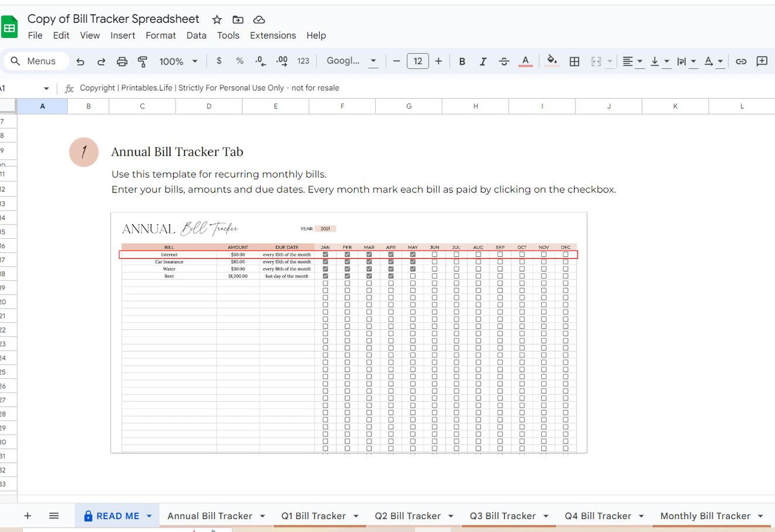Image resolution: width=775 pixels, height=532 pixels.
Task: Open the Edit menu
Action: pos(61,36)
